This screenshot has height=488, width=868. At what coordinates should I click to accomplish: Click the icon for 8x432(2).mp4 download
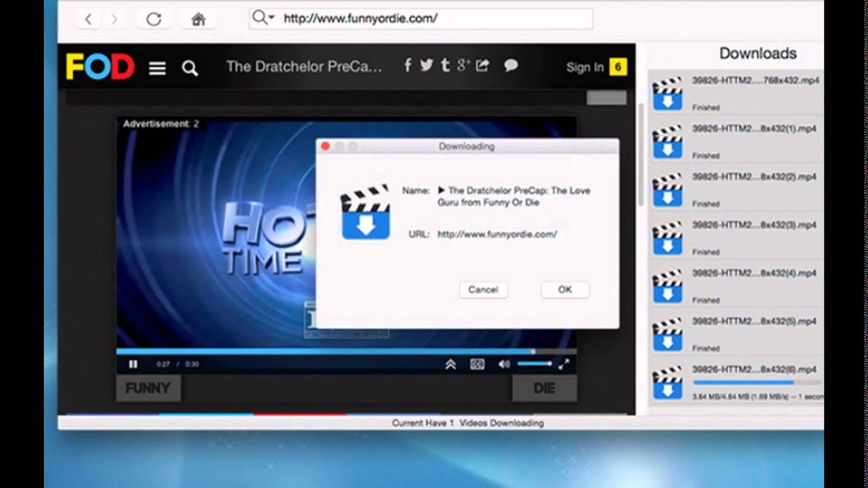[x=667, y=190]
